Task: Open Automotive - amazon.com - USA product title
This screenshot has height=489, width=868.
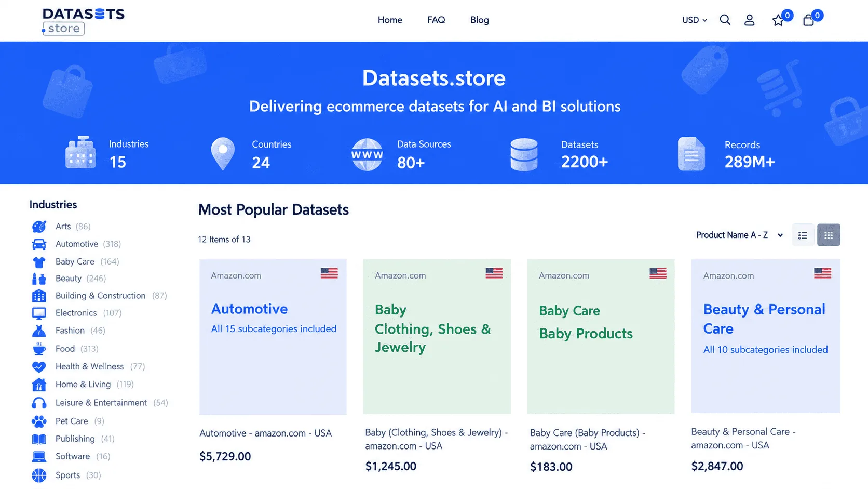Action: pyautogui.click(x=265, y=433)
